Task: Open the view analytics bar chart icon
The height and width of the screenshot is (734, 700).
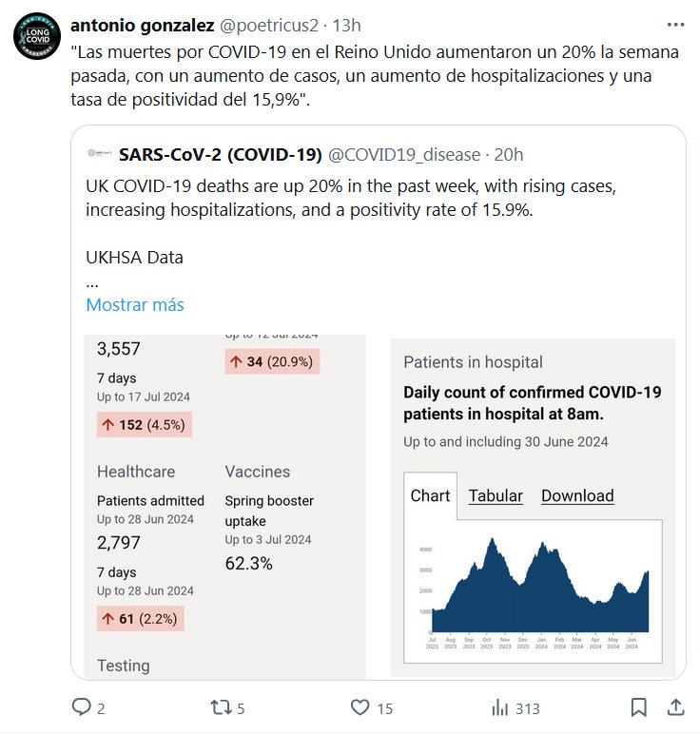Action: [499, 707]
